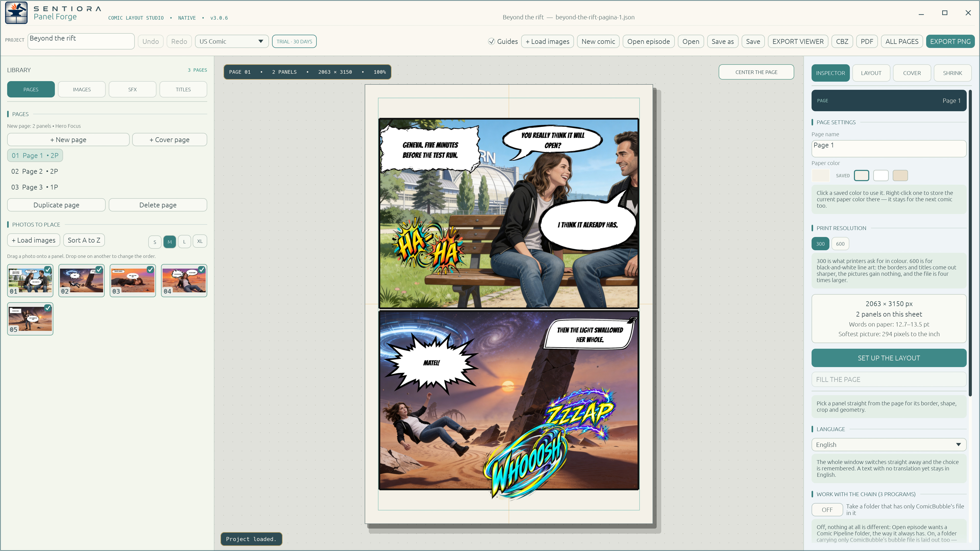Screen dimensions: 980x551
Task: Select photo thumbnail 04
Action: pyautogui.click(x=184, y=281)
